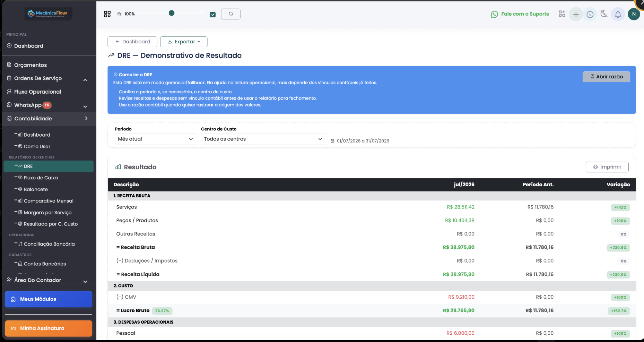Click Meus Módulos button
This screenshot has height=342, width=644.
point(49,299)
